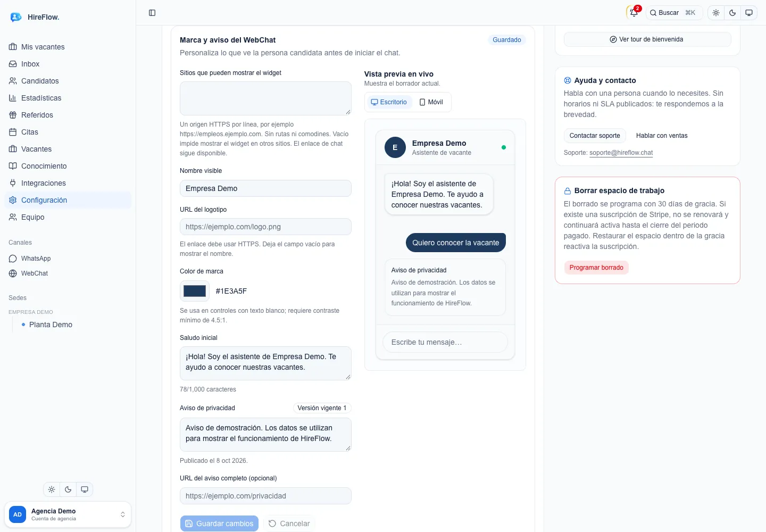Click the WhatsApp channel icon
Viewport: 766px width, 532px height.
(13, 259)
